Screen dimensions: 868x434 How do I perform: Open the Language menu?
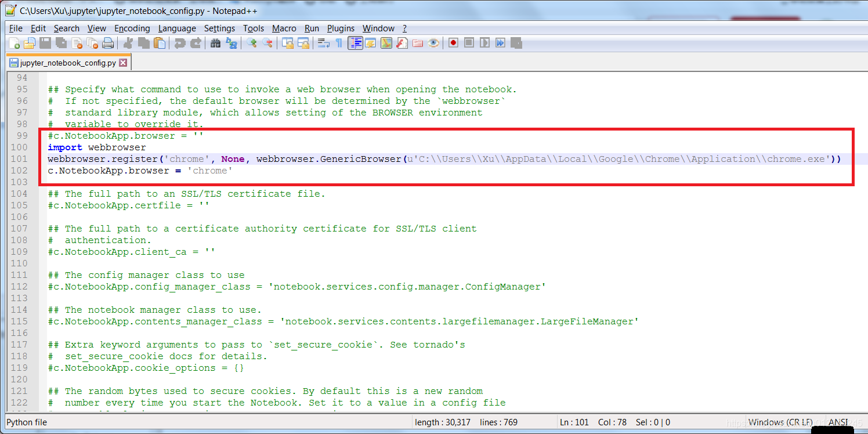coord(177,28)
